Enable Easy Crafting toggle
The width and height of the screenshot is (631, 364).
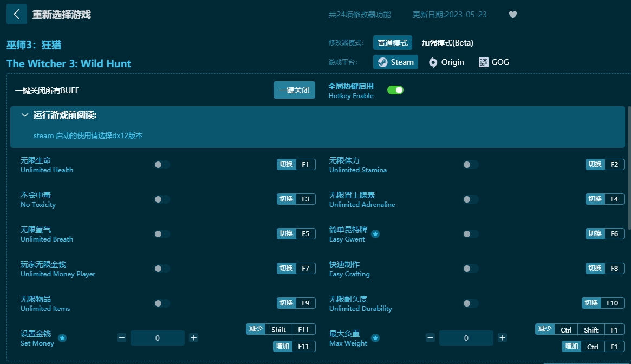pos(471,269)
